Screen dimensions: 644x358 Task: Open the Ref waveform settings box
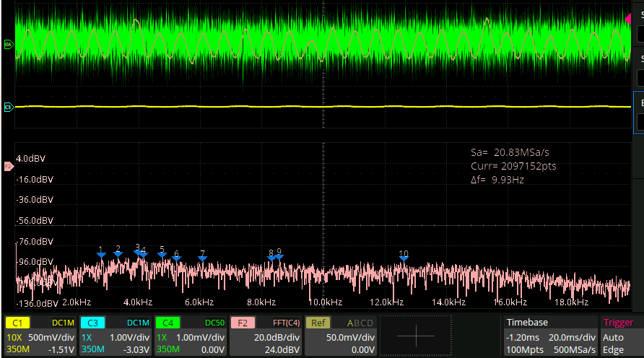point(341,336)
